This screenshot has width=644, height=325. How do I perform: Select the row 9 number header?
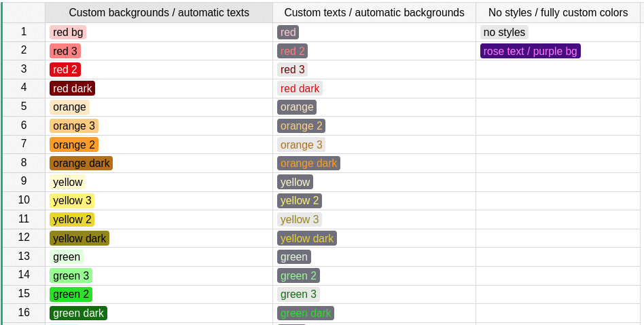coord(24,181)
